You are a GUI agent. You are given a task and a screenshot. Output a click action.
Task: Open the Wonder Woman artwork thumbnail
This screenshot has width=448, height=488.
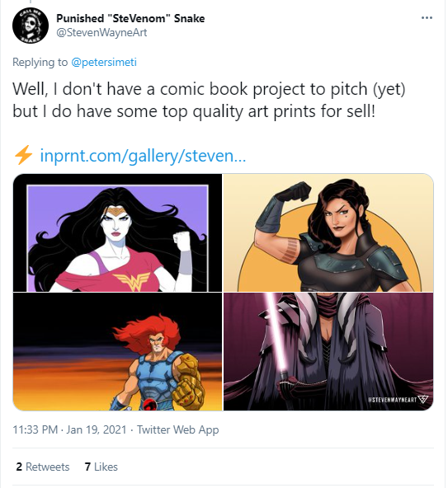coord(117,232)
